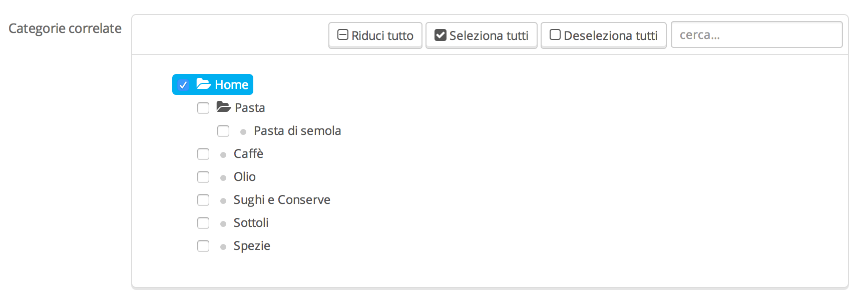
Task: Click the bullet dot beside Pasta di semola
Action: point(243,132)
